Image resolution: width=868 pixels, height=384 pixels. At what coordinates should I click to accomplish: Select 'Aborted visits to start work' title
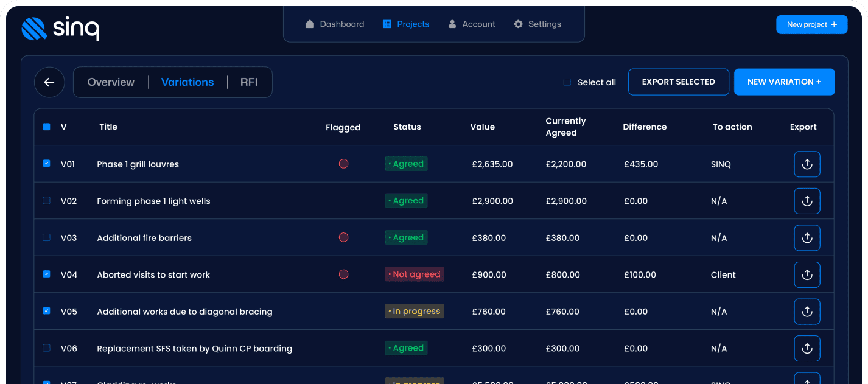pyautogui.click(x=153, y=275)
